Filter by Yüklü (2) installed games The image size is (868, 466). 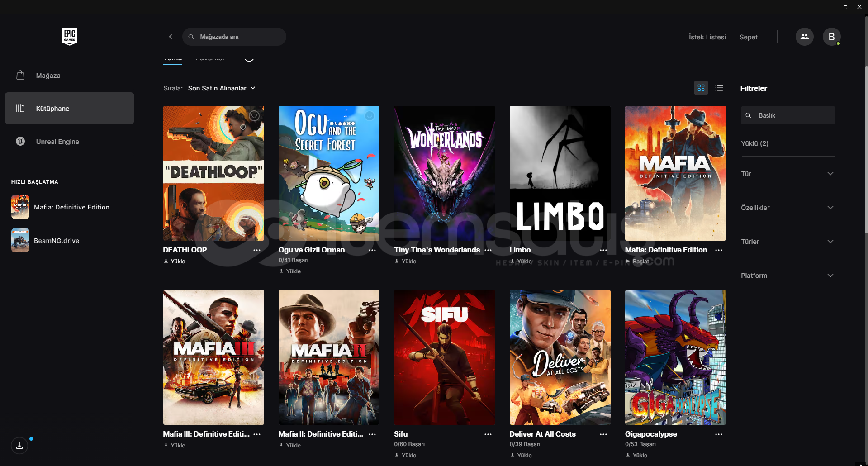pyautogui.click(x=754, y=143)
